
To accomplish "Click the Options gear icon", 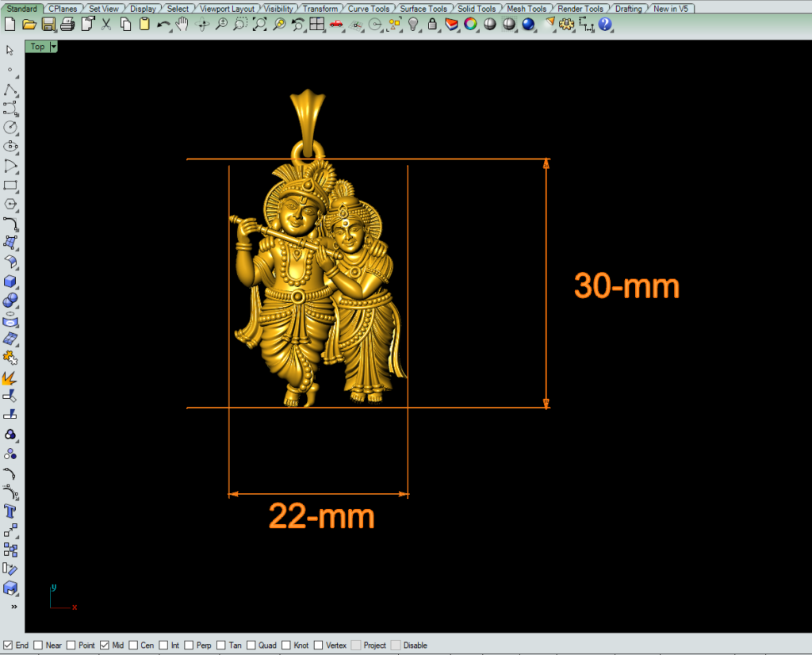I will pyautogui.click(x=567, y=25).
